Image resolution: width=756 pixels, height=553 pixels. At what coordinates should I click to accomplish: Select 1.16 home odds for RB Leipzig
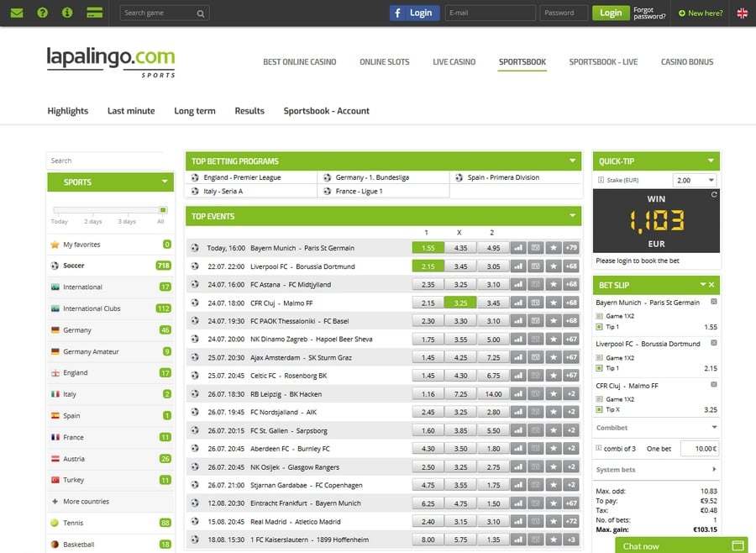click(x=428, y=394)
